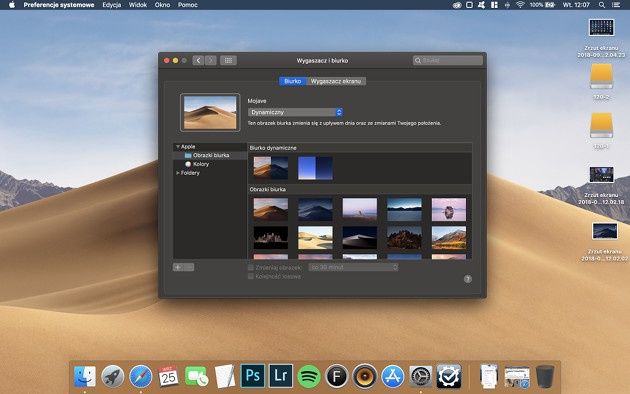Open the orange speaker app icon in Dock
630x394 pixels.
click(365, 376)
